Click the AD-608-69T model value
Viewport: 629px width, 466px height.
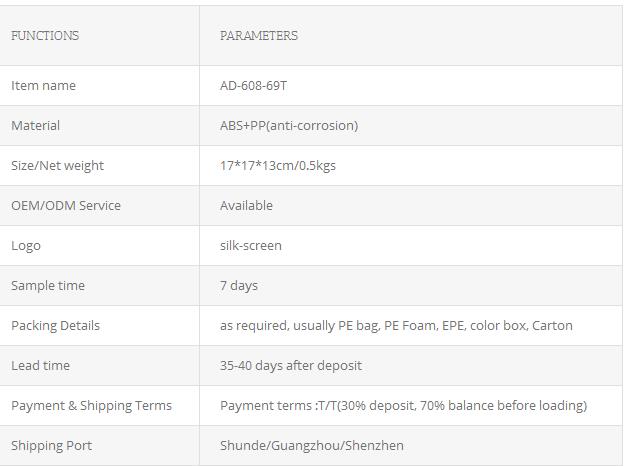tap(253, 85)
